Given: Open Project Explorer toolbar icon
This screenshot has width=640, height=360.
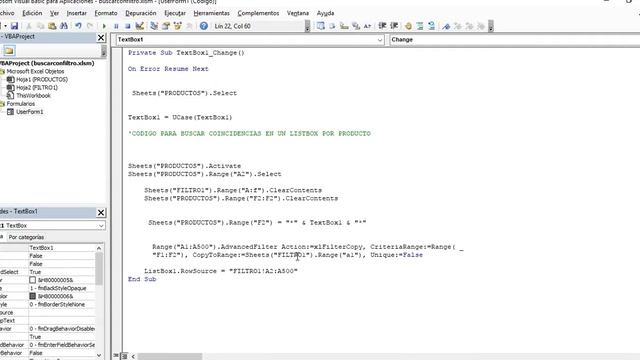Looking at the screenshot, I should tap(154, 26).
